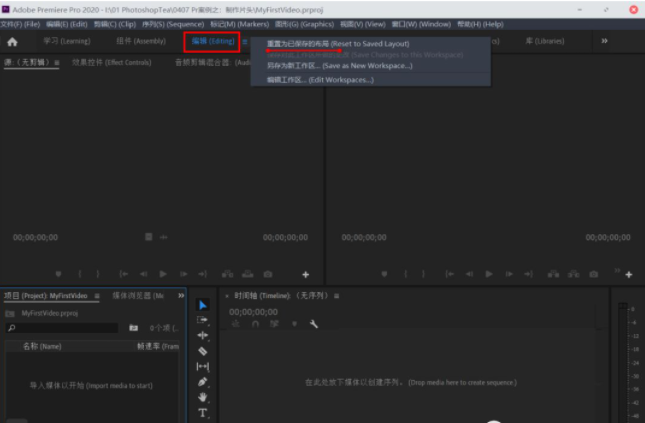Click the Extract button in Program monitor

point(573,274)
